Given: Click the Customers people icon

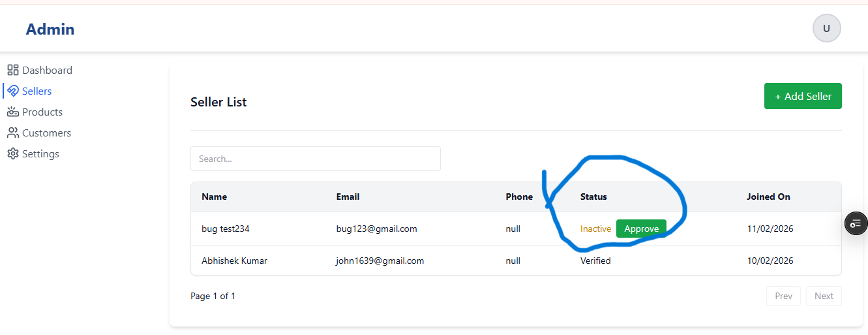Looking at the screenshot, I should click(x=12, y=133).
